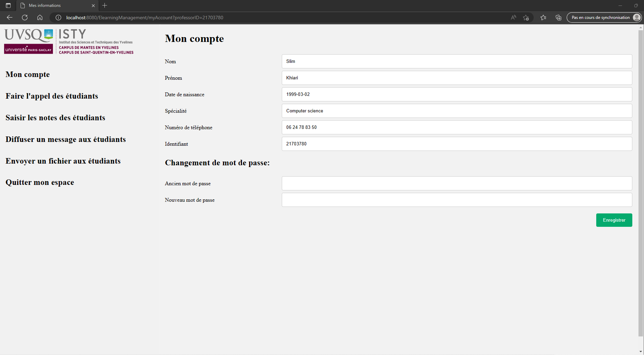Viewport: 644px width, 355px height.
Task: Go to 'Mon compte'
Action: pyautogui.click(x=27, y=75)
